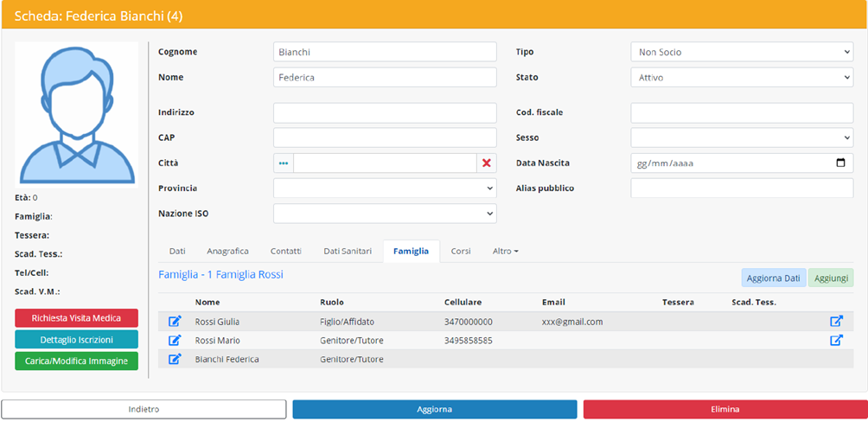
Task: Open Rossi Mario record via external link icon
Action: (x=836, y=341)
